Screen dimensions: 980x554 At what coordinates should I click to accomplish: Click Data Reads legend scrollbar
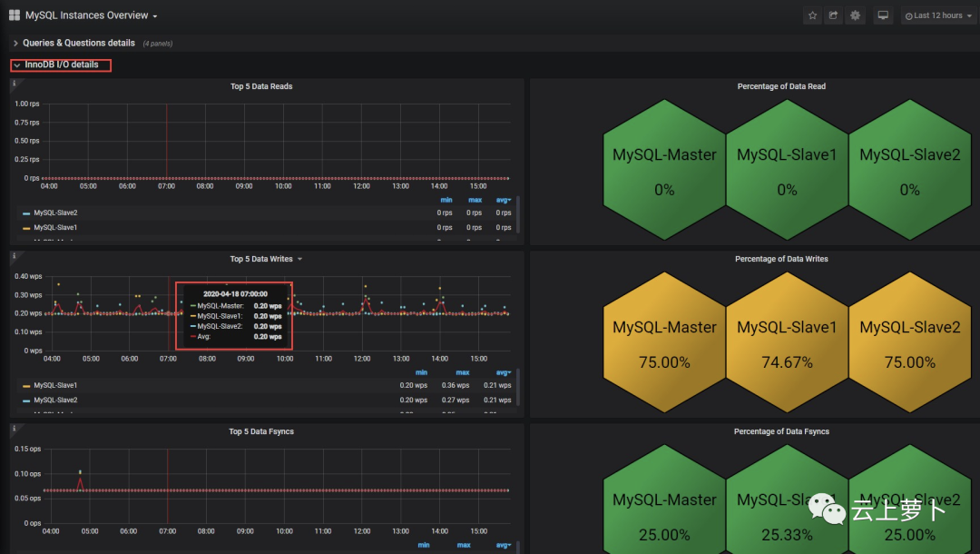click(518, 213)
